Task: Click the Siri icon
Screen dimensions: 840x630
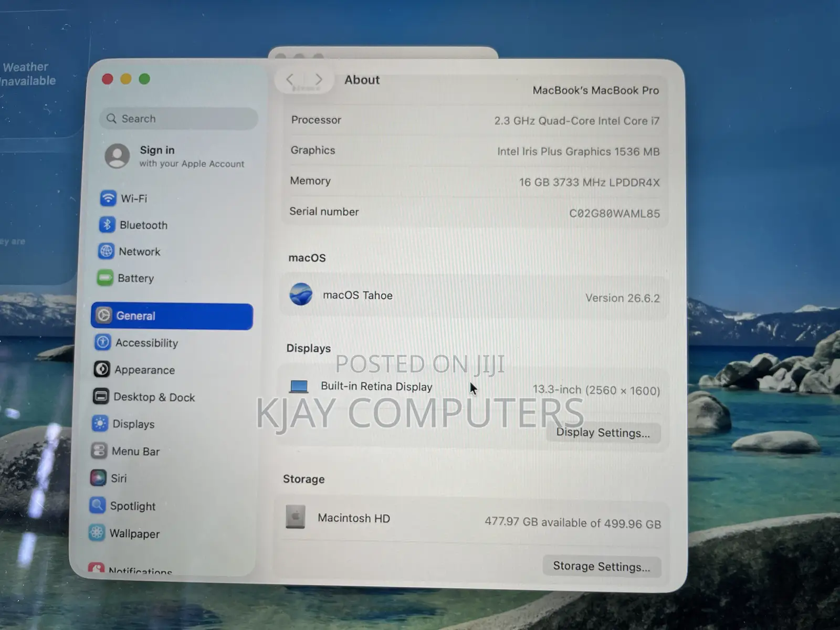Action: 98,478
